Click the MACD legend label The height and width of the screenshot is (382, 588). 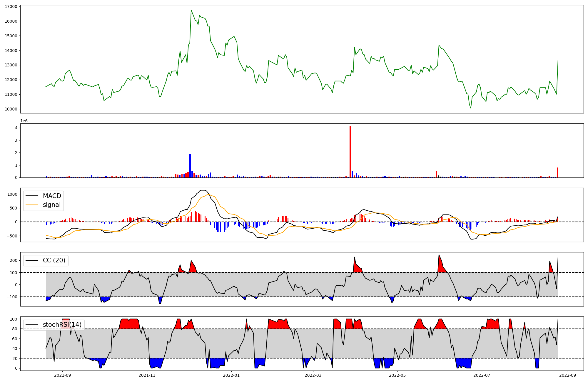52,196
